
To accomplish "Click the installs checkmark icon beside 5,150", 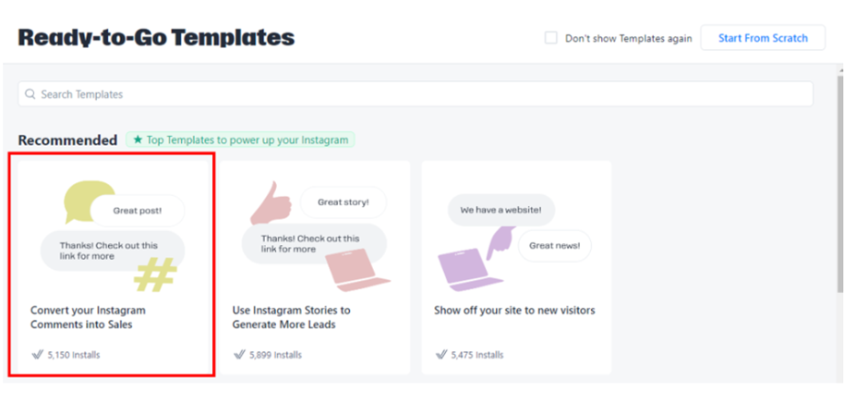I will coord(37,354).
